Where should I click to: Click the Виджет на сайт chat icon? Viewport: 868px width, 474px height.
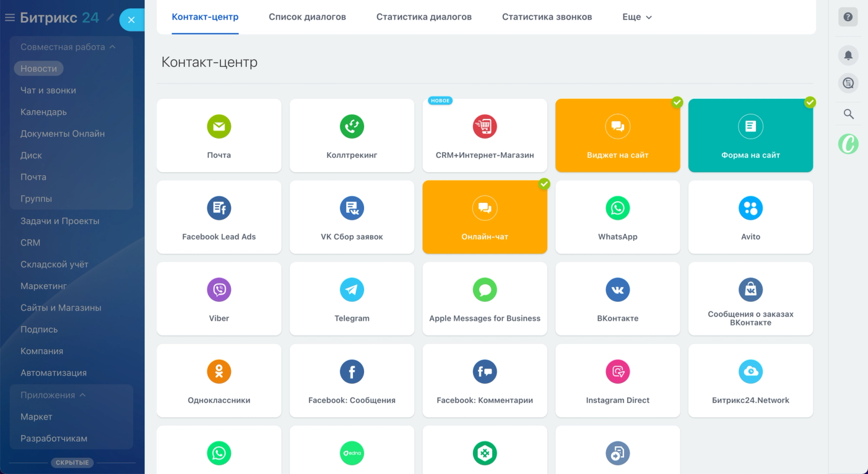618,126
